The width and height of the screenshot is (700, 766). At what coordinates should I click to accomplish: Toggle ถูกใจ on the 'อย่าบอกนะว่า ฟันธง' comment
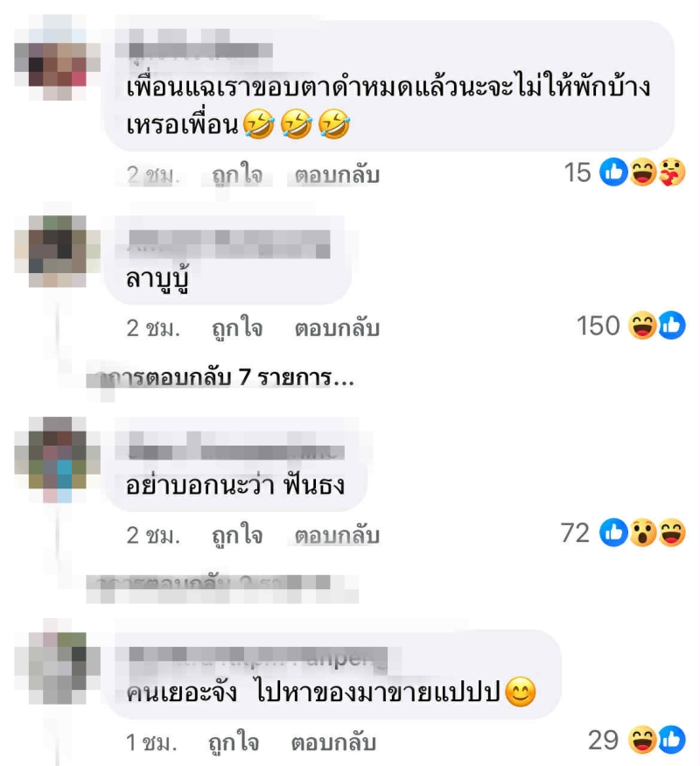pyautogui.click(x=237, y=535)
